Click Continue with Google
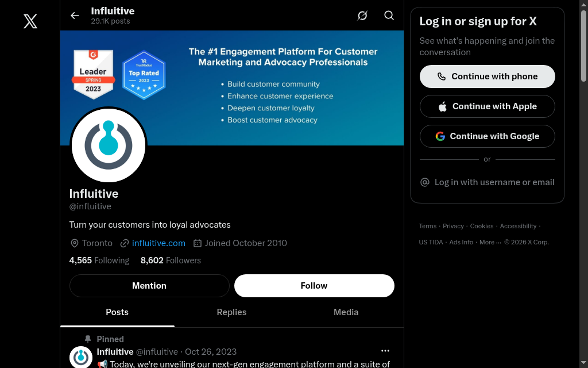The image size is (588, 368). pos(487,136)
